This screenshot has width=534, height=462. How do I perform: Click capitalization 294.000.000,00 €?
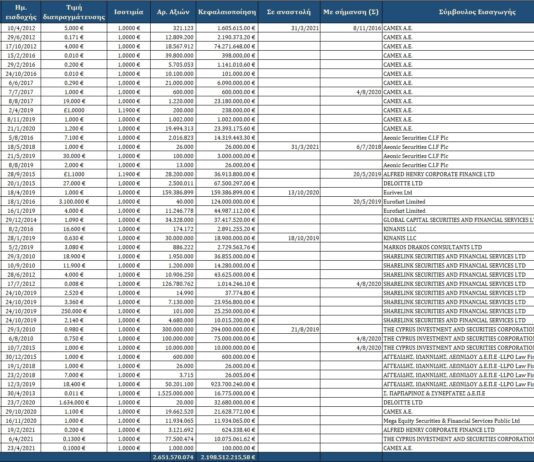click(x=233, y=330)
